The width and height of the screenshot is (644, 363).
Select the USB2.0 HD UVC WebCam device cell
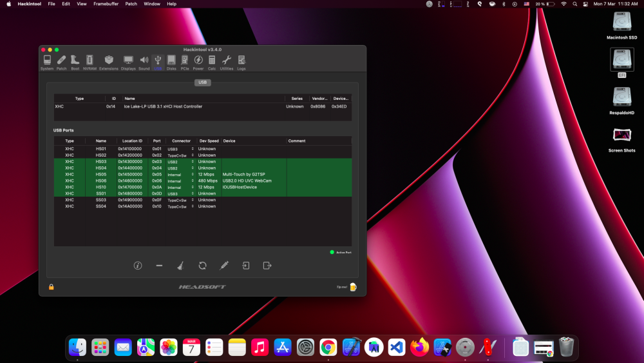(253, 181)
